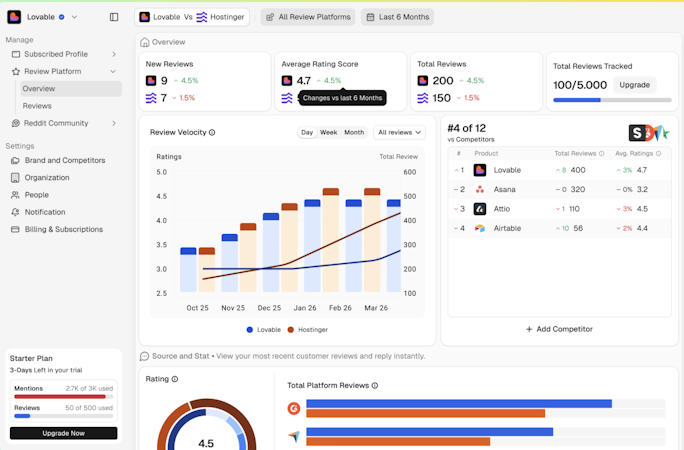This screenshot has width=684, height=450.
Task: Open Organization settings
Action: pyautogui.click(x=47, y=177)
